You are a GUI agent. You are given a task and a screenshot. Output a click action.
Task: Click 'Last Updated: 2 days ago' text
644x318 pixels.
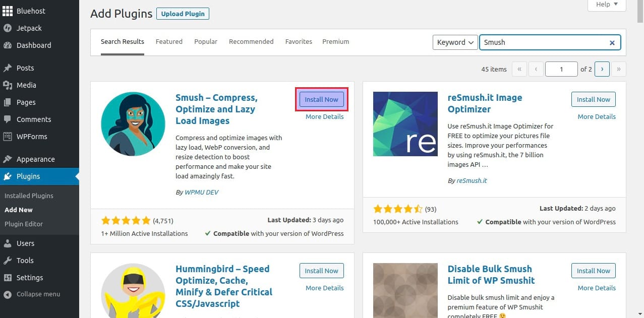pos(577,209)
